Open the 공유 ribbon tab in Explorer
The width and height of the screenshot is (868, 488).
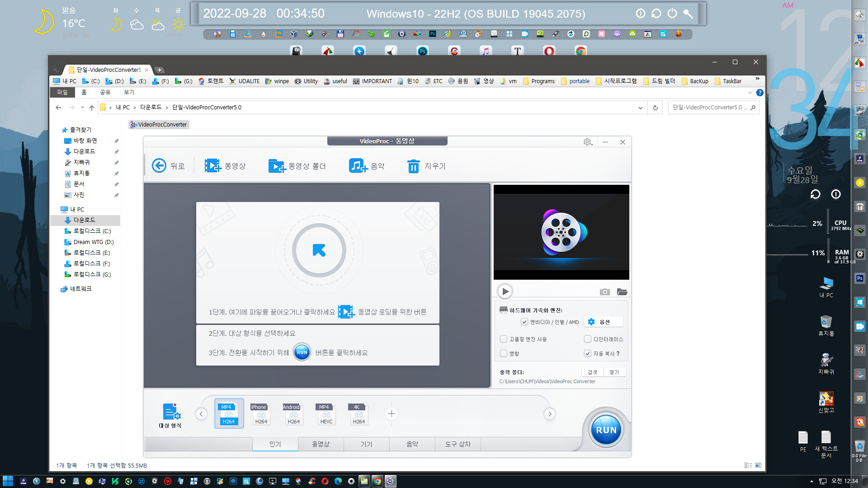point(105,92)
